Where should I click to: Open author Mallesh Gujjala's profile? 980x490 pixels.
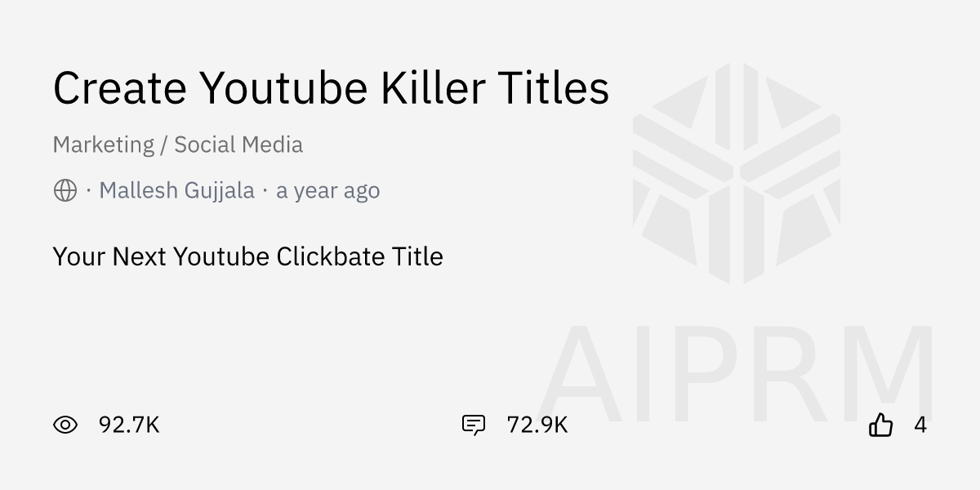tap(176, 190)
